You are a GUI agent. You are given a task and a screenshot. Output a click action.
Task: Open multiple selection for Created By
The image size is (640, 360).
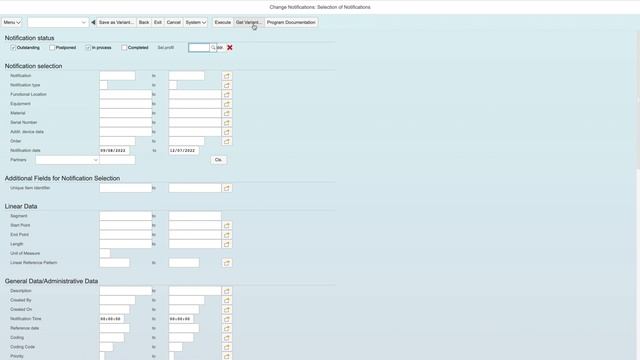click(227, 300)
